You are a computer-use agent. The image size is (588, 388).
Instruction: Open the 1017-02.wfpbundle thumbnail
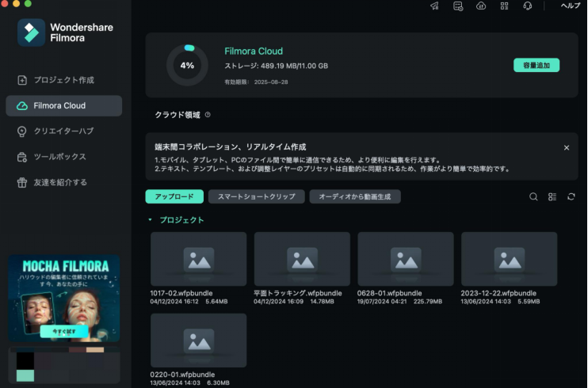[x=198, y=259]
